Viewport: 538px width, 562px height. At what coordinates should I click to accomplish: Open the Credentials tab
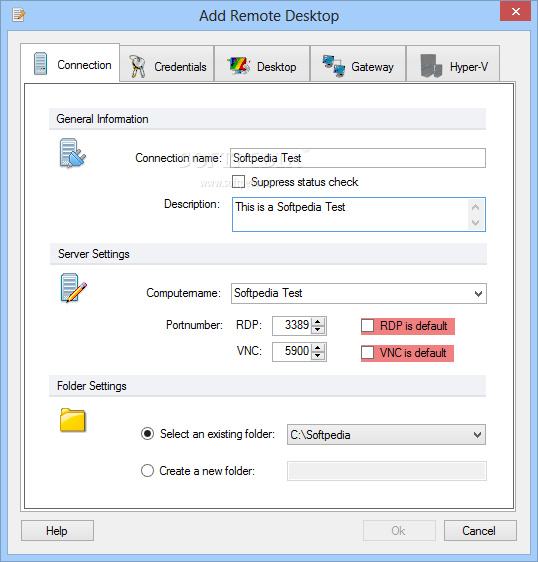[x=167, y=64]
